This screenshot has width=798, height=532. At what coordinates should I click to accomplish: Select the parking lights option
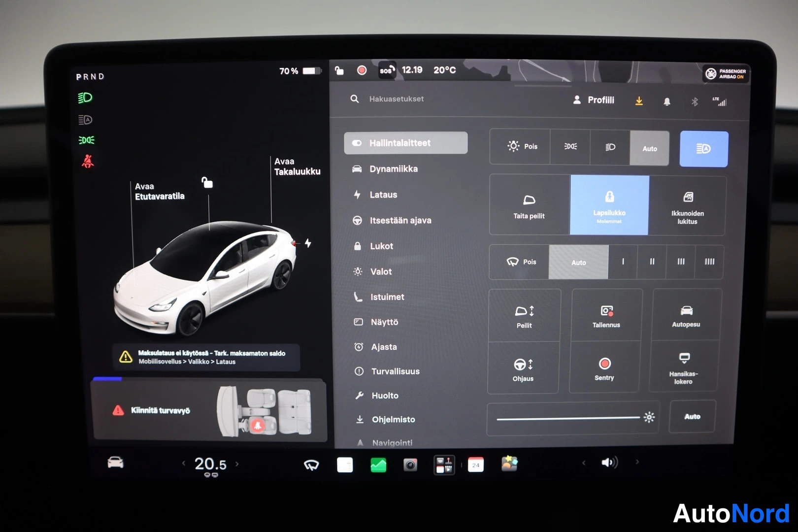coord(570,147)
